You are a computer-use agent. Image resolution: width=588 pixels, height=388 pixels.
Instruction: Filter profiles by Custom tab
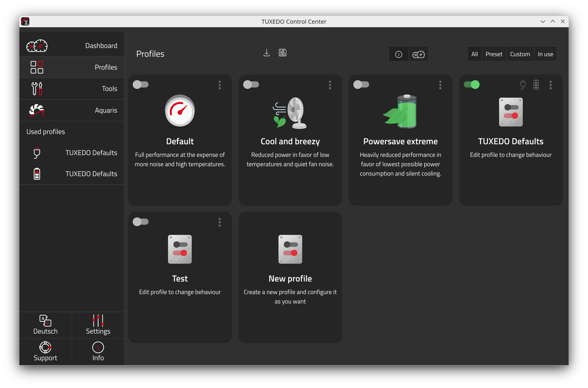click(520, 54)
